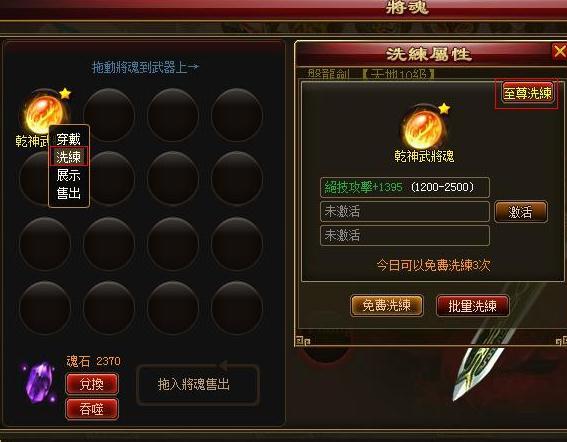
Task: Click the 拖入將魂售出 sell box
Action: tap(198, 384)
